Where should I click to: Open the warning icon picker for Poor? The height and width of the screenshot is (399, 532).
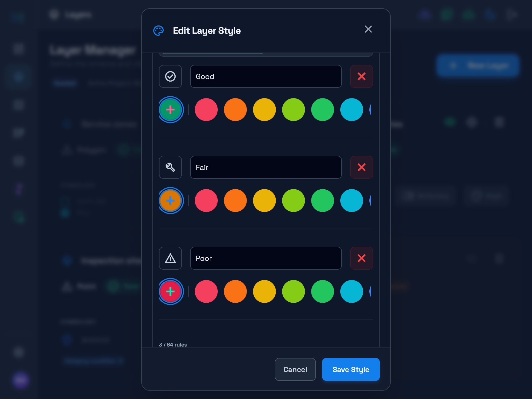(170, 258)
